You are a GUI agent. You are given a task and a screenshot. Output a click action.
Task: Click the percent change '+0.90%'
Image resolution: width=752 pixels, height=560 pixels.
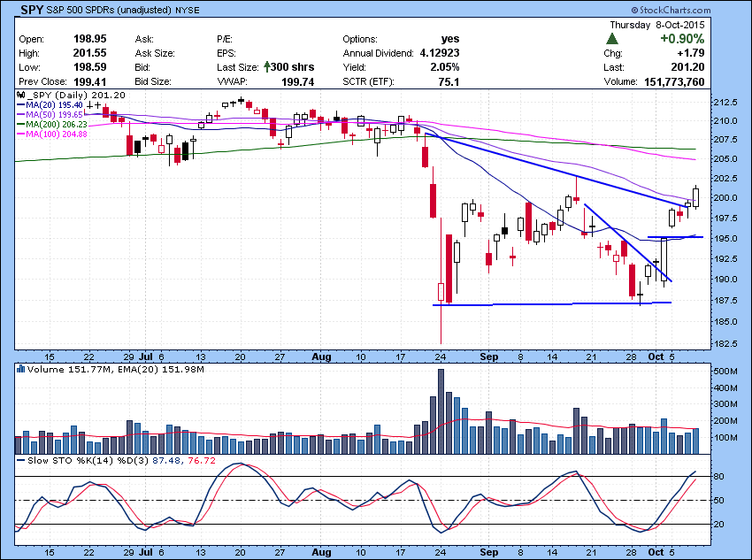pyautogui.click(x=682, y=39)
